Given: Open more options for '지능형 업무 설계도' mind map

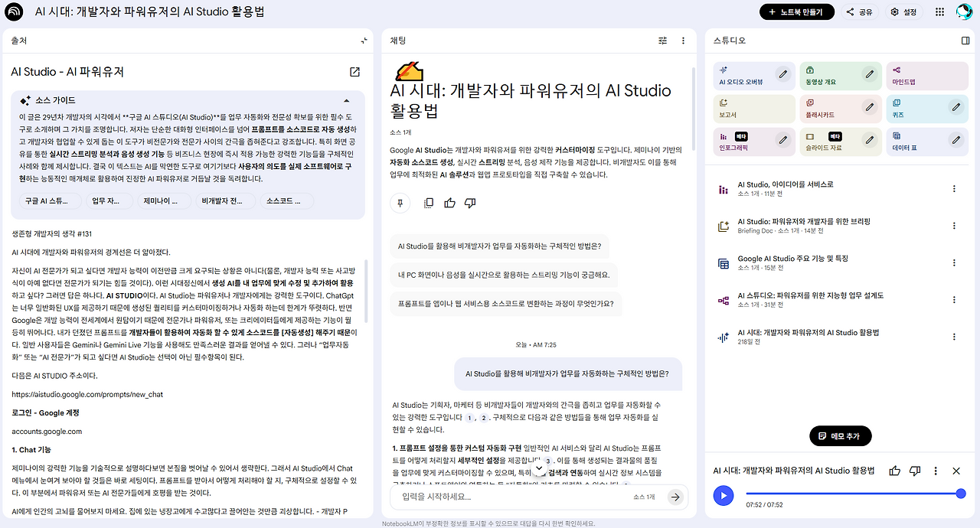Looking at the screenshot, I should (x=954, y=300).
